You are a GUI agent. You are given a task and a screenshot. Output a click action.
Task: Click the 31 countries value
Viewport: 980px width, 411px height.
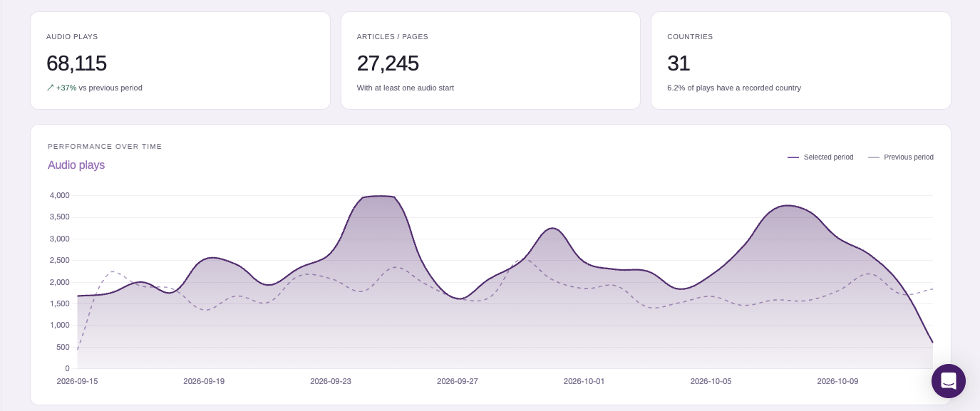679,63
